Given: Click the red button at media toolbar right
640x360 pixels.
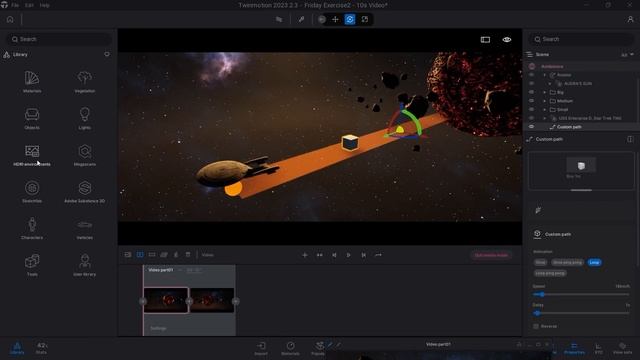Looking at the screenshot, I should (x=491, y=255).
